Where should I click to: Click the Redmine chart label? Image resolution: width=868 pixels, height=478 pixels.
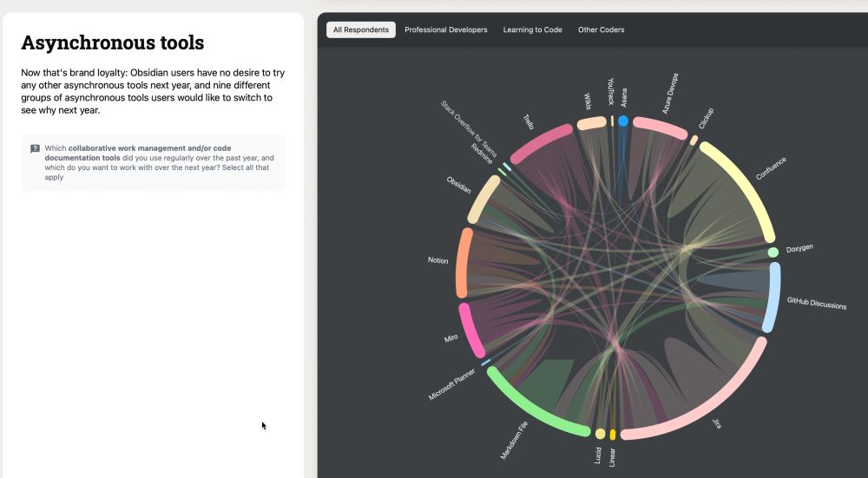(x=482, y=154)
